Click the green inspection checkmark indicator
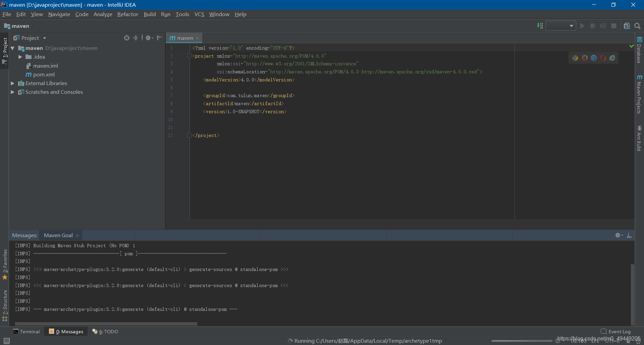The image size is (644, 345). 632,46
